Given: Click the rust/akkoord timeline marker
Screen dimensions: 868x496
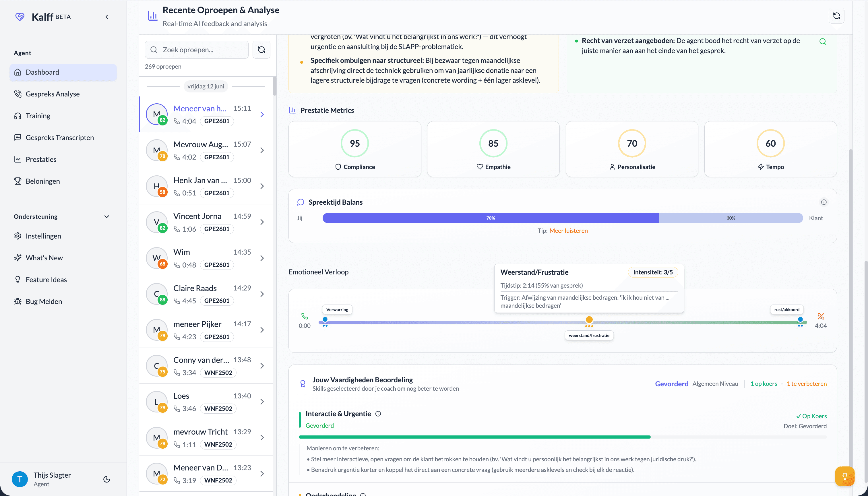Looking at the screenshot, I should click(800, 319).
